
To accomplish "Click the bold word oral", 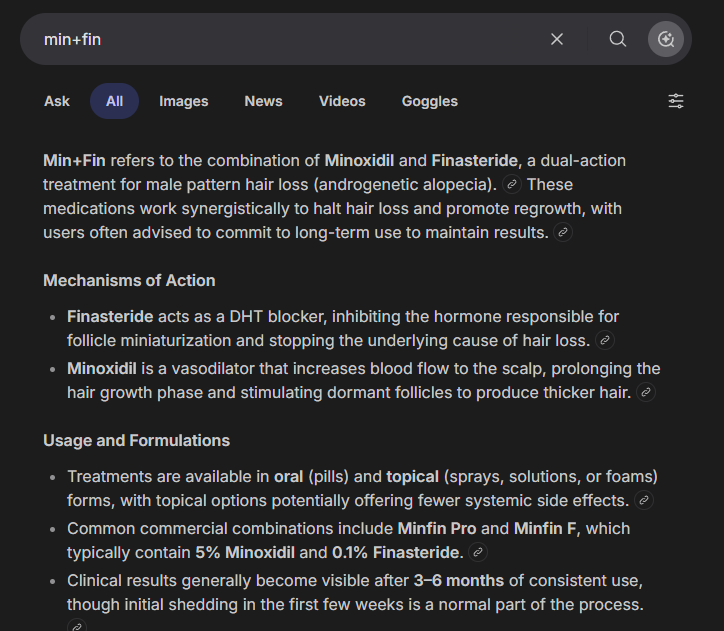I will point(289,477).
